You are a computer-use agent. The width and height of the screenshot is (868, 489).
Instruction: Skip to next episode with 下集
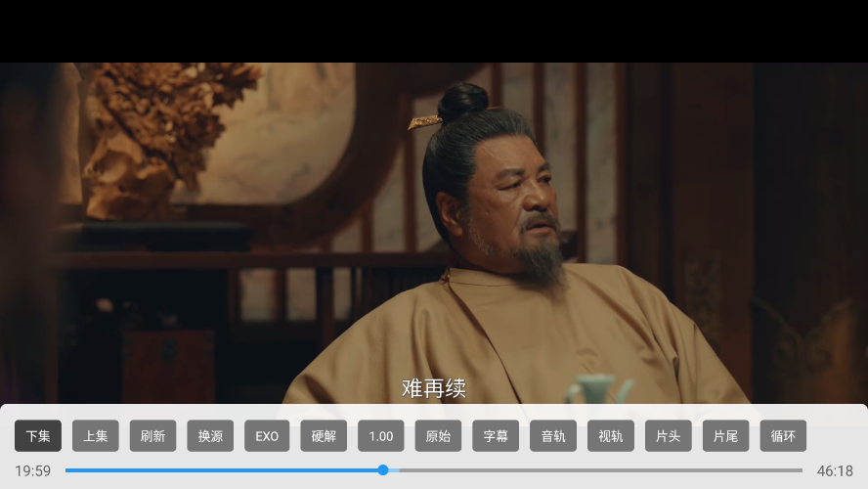(38, 436)
